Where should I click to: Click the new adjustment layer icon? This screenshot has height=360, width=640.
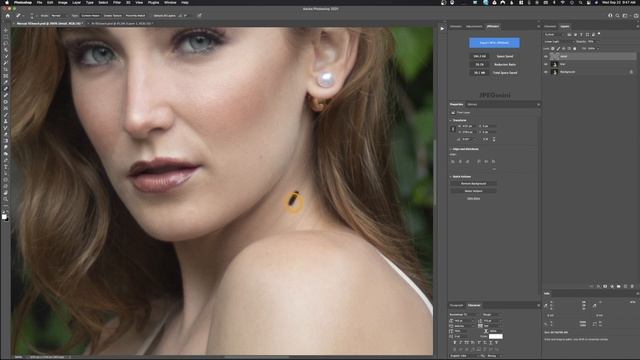point(612,287)
